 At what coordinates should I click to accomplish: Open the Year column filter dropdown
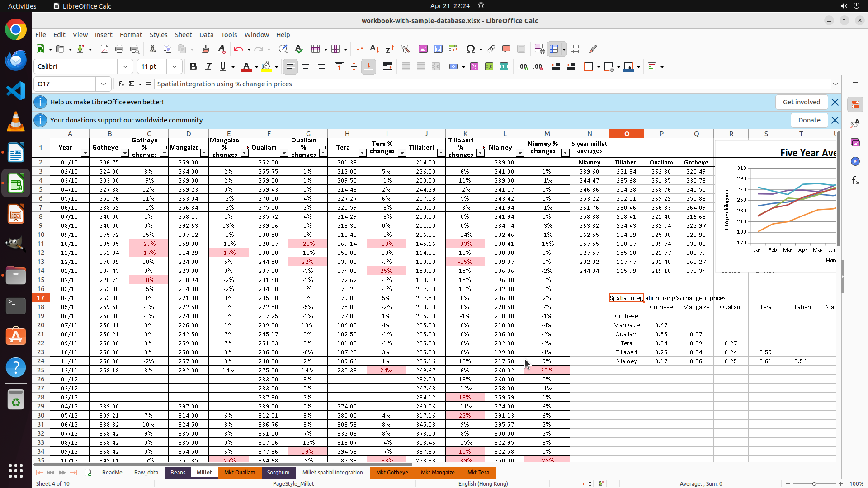[x=85, y=153]
